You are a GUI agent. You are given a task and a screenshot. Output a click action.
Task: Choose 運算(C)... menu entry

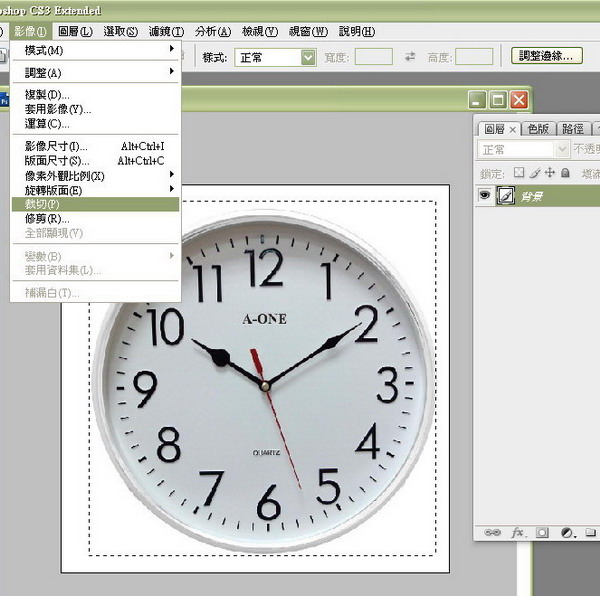point(95,124)
